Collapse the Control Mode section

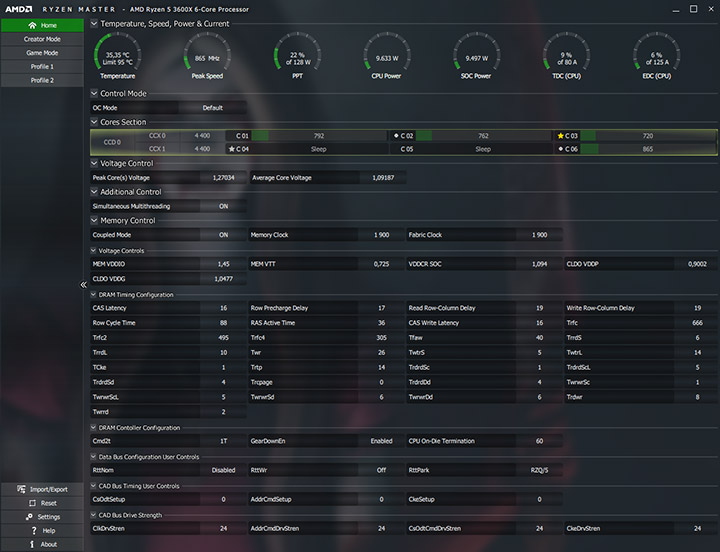pos(94,93)
